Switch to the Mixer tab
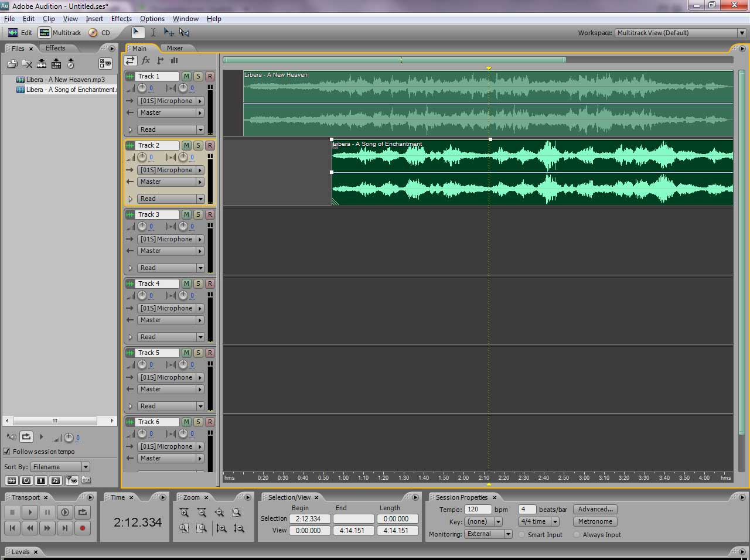 coord(175,48)
